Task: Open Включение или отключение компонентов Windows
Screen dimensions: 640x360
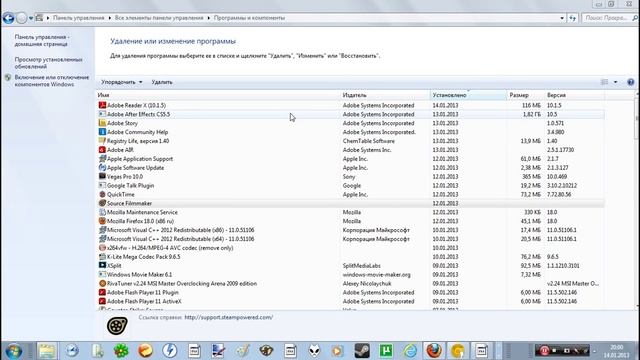Action: pyautogui.click(x=52, y=81)
